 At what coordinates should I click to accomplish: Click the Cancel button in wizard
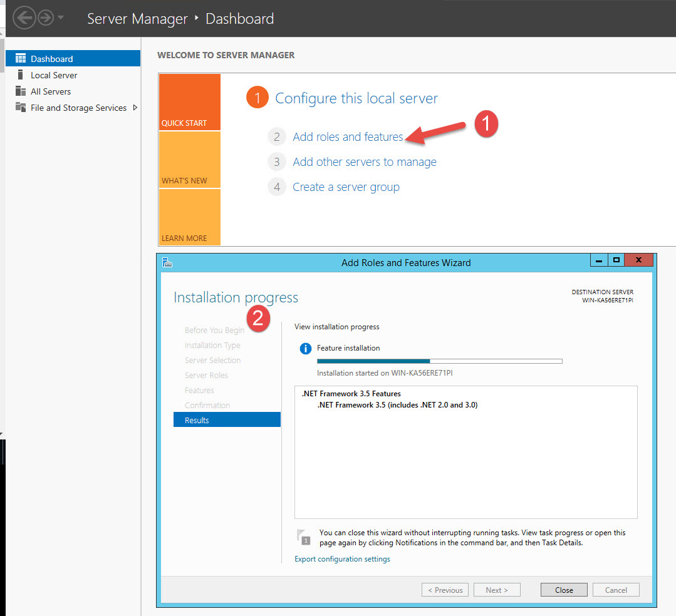pos(616,590)
